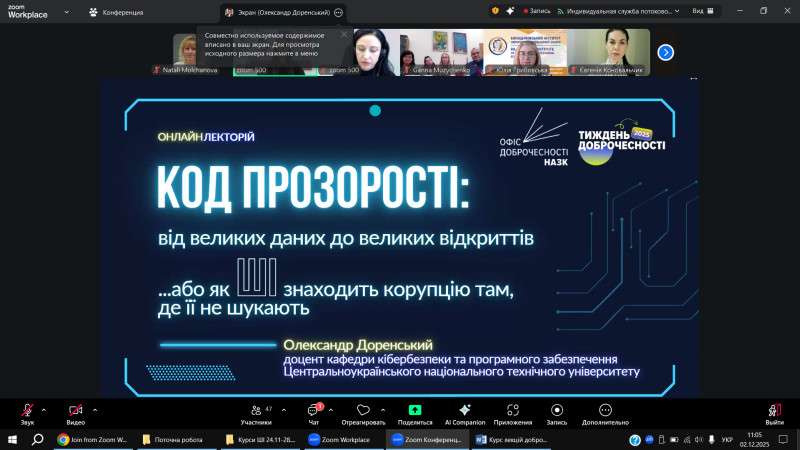800x450 pixels.
Task: Turn on camera with Видео button
Action: (x=75, y=412)
